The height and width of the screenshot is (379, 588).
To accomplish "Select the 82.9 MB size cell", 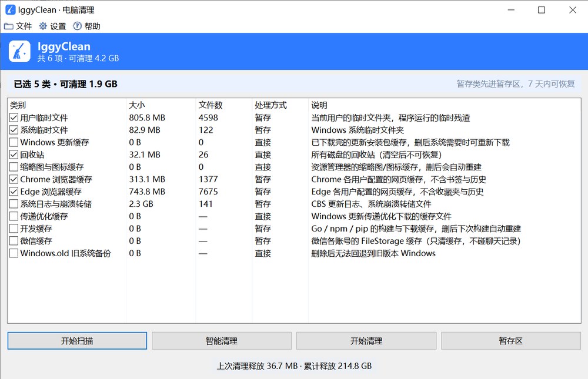I will point(145,130).
